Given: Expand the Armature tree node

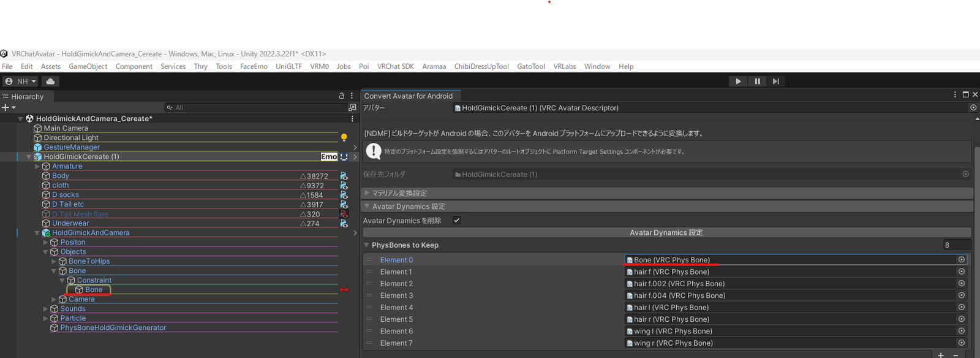Looking at the screenshot, I should (x=37, y=166).
